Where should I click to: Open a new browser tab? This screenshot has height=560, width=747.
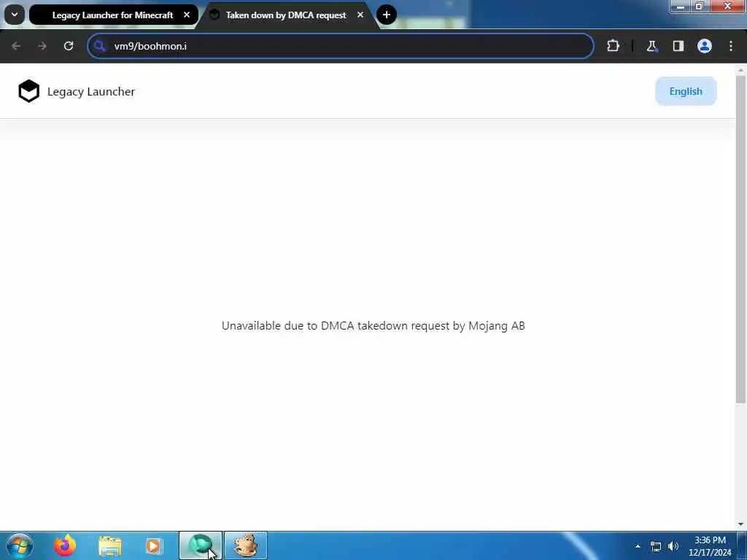pos(387,15)
